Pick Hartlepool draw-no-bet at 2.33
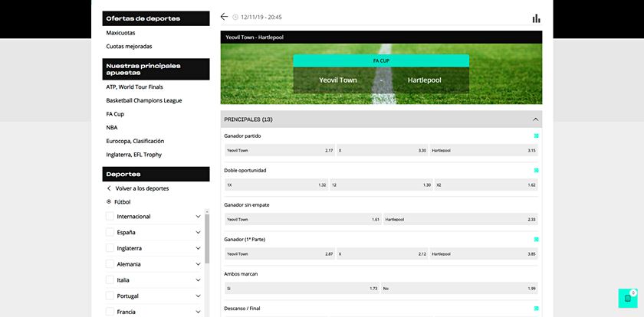 point(461,220)
